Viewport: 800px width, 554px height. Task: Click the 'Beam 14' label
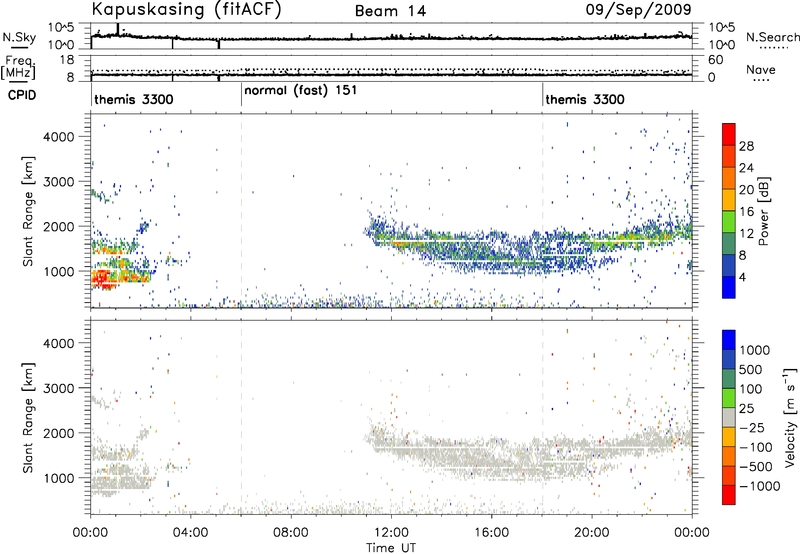(x=390, y=11)
